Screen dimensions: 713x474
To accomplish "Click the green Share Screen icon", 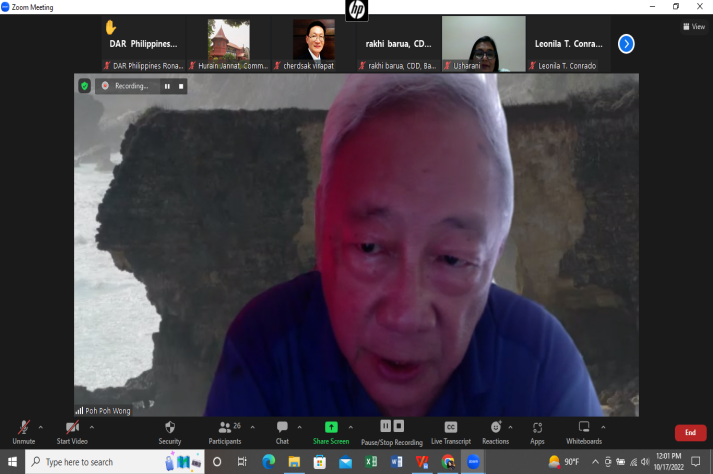I will pyautogui.click(x=331, y=427).
